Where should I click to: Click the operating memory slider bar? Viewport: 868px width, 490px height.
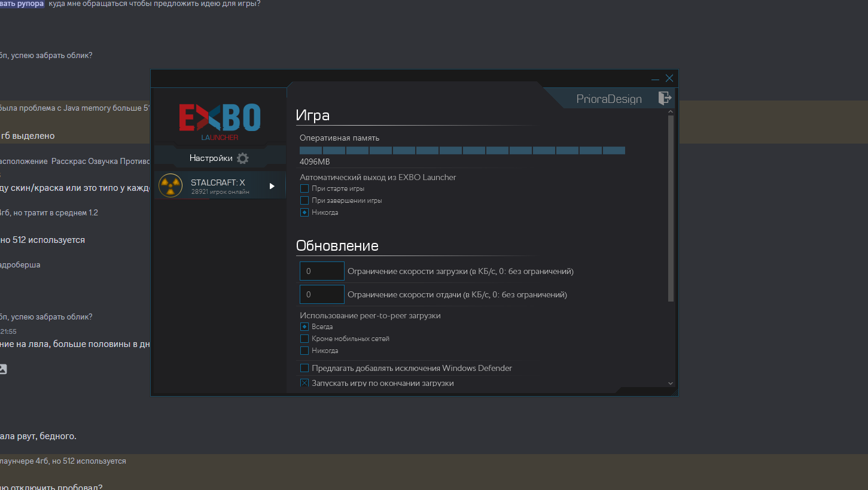tap(462, 150)
